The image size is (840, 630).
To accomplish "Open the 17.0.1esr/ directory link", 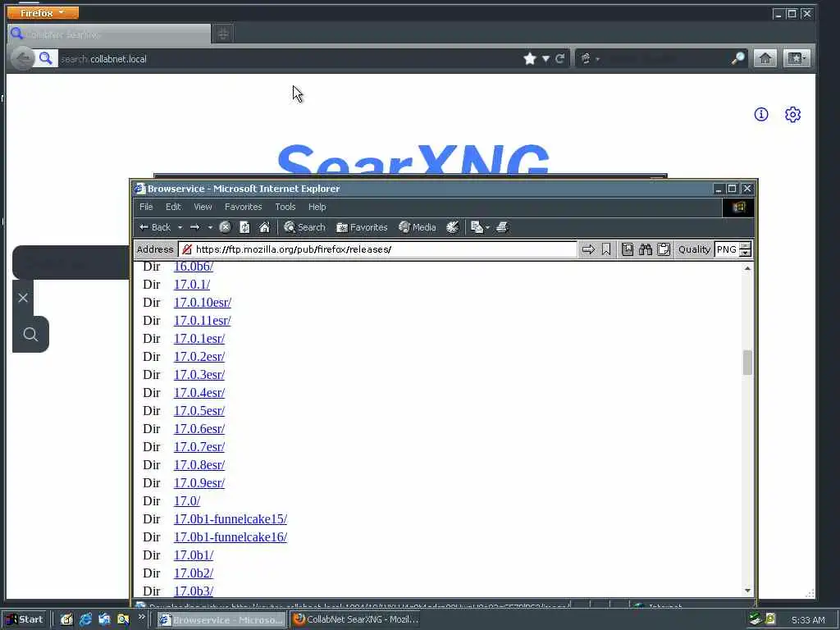I will pyautogui.click(x=199, y=339).
